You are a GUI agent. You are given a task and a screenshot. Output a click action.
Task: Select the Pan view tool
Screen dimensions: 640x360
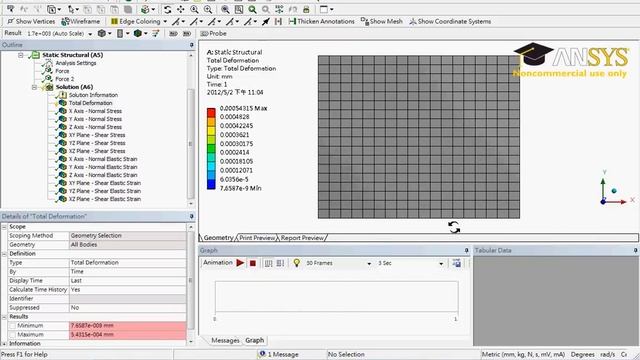click(180, 9)
